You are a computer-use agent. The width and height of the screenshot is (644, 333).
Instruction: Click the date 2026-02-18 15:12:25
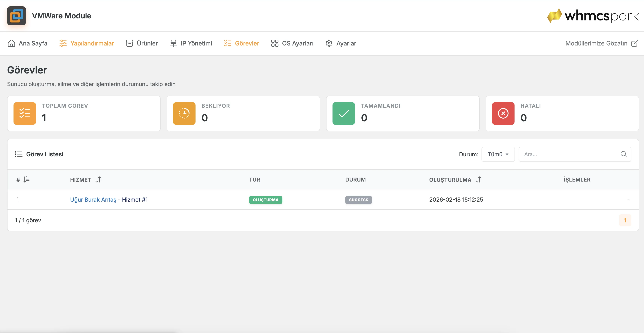pos(456,200)
